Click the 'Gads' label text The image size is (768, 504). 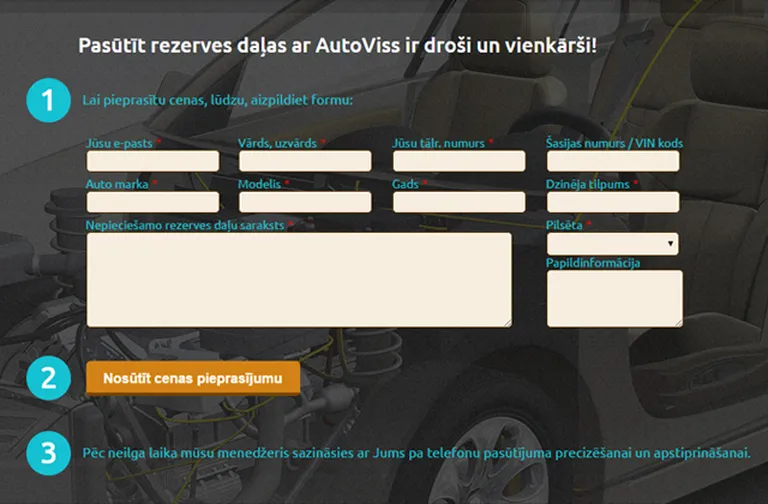click(405, 184)
